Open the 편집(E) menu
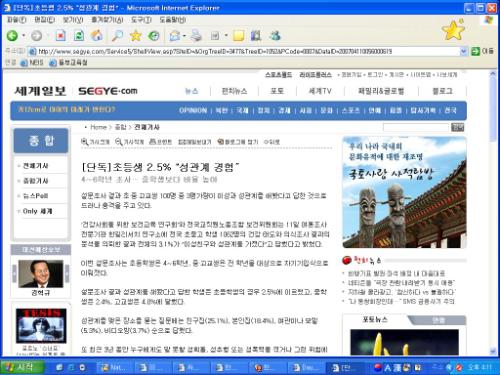 click(x=44, y=20)
